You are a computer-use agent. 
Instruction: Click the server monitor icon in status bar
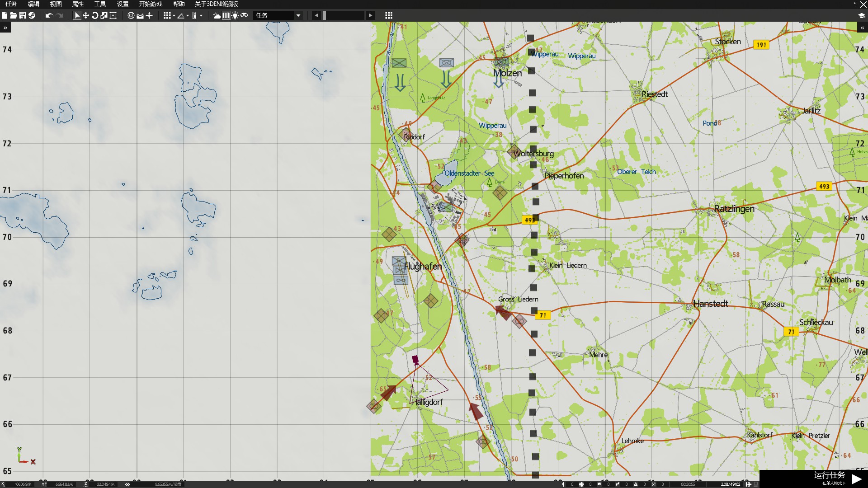click(x=756, y=484)
